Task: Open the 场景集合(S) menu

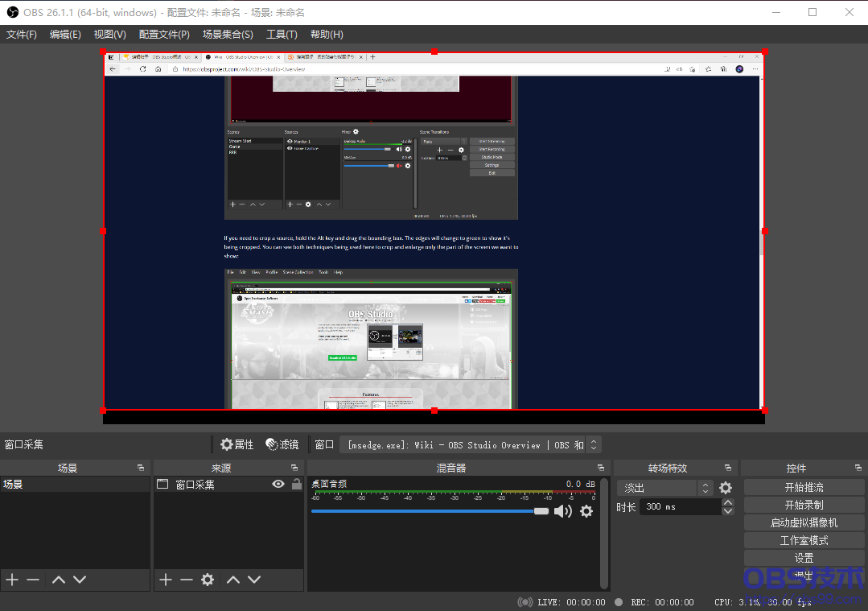Action: tap(228, 35)
